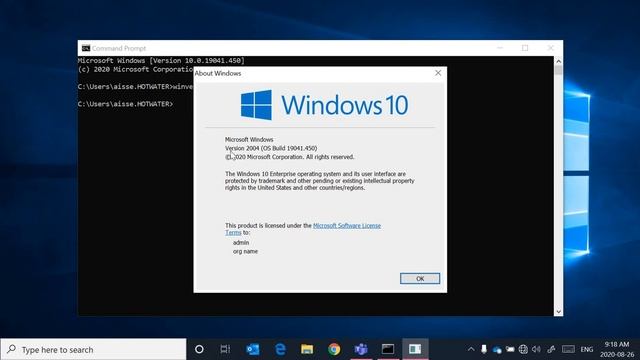Launch Microsoft Edge from the taskbar
Viewport: 640px width, 360px height.
pyautogui.click(x=280, y=349)
